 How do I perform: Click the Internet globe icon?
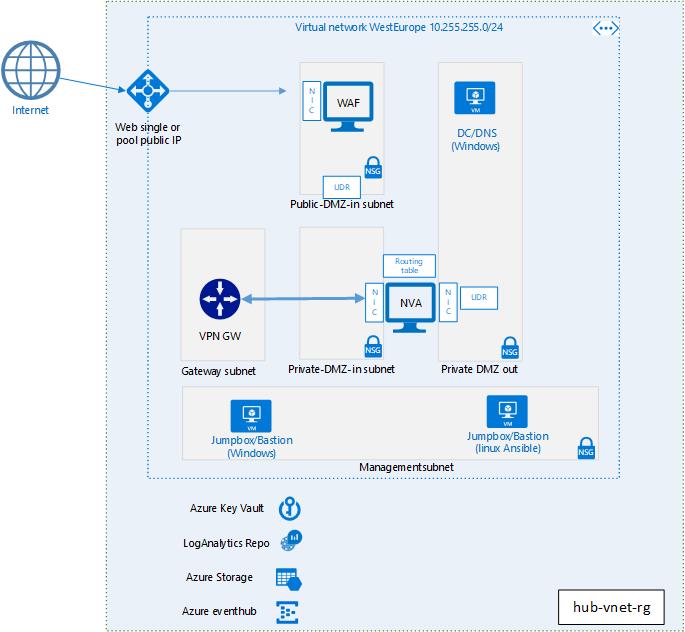tap(31, 70)
